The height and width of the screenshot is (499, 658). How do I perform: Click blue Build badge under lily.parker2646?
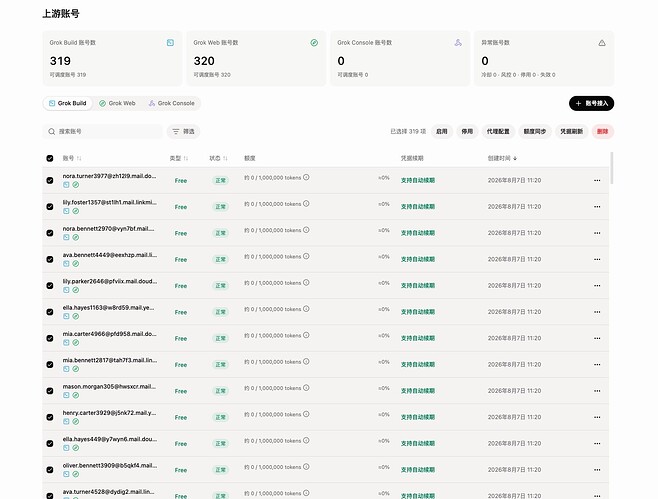click(66, 290)
